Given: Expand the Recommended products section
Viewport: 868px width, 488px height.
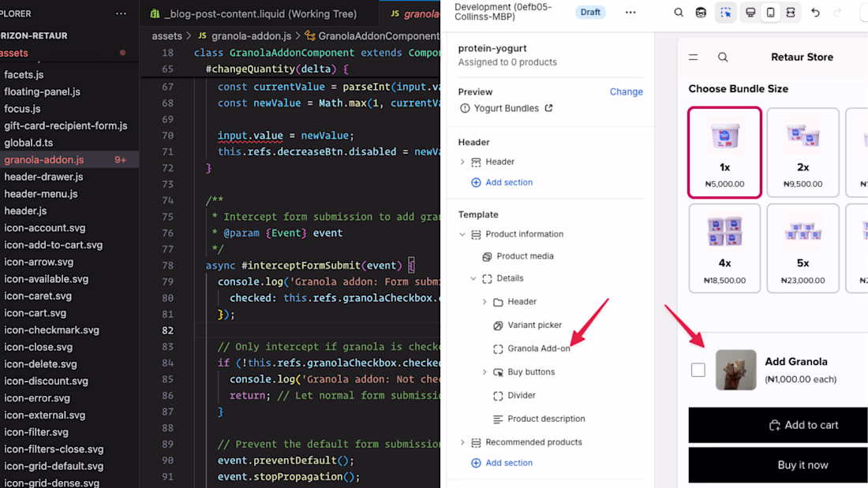Looking at the screenshot, I should pos(463,442).
